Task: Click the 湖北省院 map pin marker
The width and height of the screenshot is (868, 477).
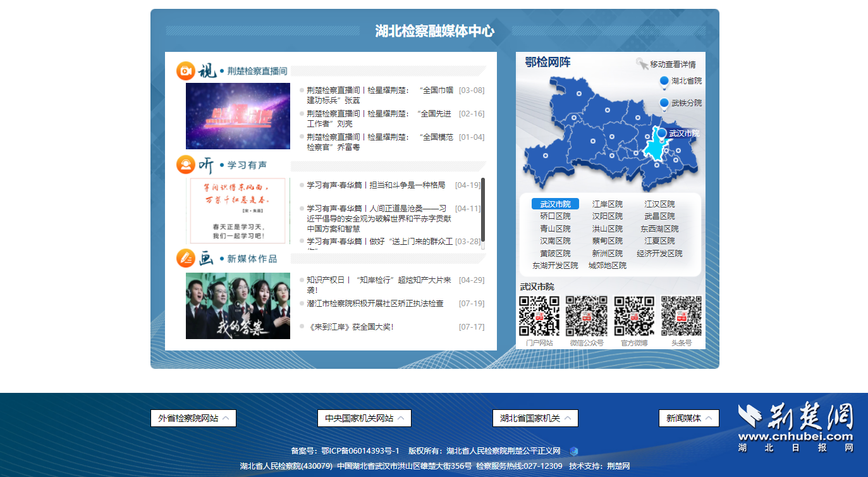Action: click(x=664, y=82)
